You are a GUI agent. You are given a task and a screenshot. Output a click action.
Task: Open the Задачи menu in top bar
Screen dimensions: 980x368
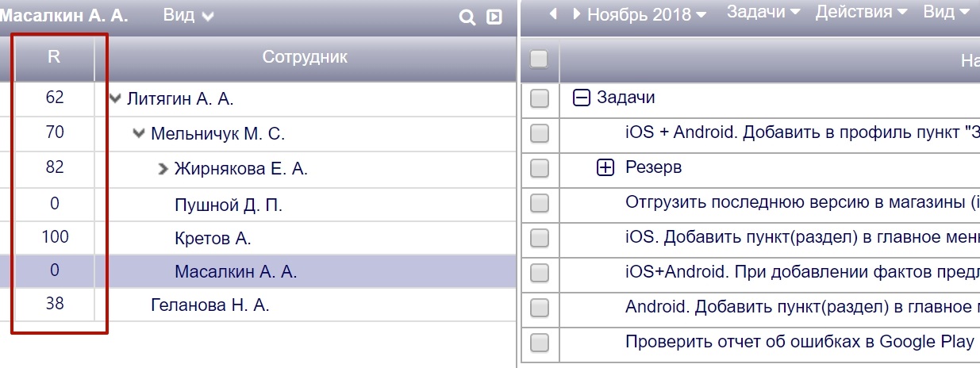coord(763,12)
